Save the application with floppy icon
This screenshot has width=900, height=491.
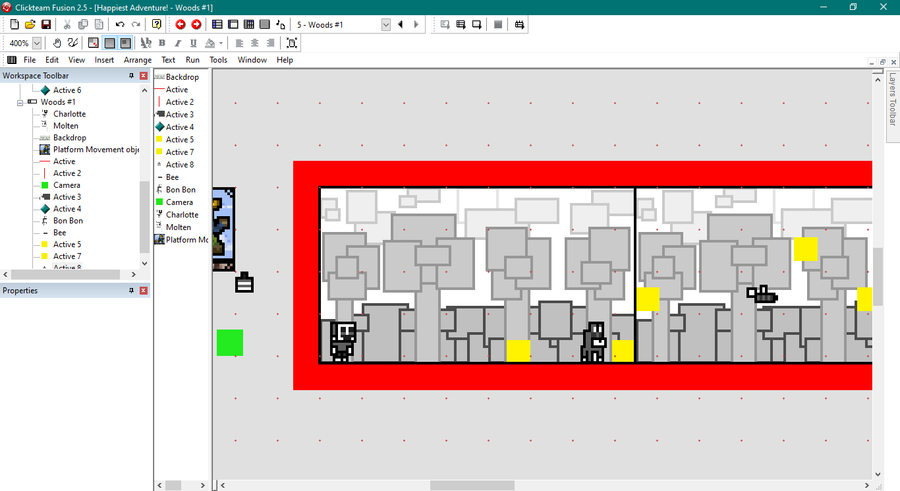tap(46, 25)
